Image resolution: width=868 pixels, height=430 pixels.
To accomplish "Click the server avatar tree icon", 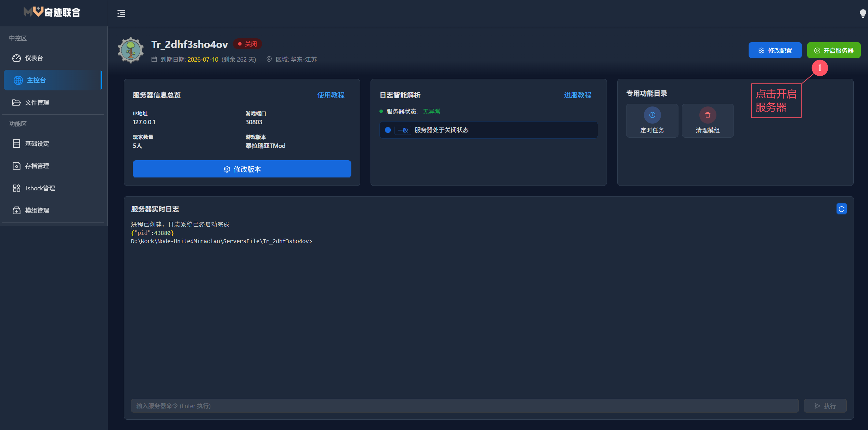I will tap(131, 51).
